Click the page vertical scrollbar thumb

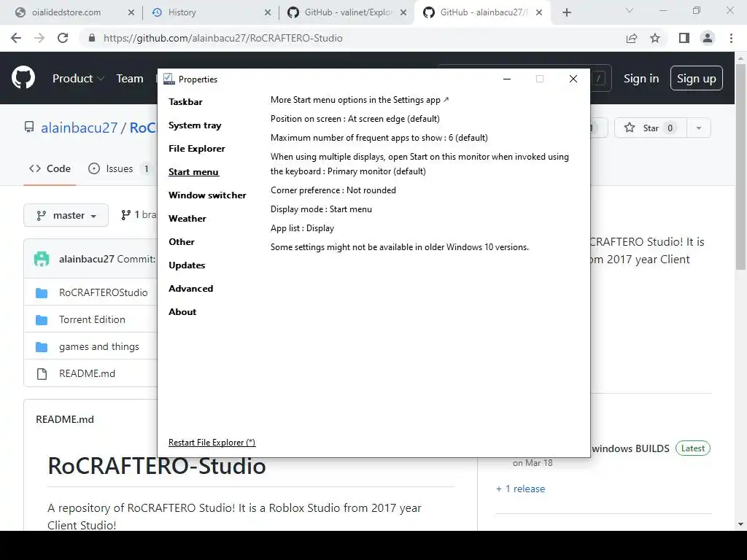click(x=741, y=167)
